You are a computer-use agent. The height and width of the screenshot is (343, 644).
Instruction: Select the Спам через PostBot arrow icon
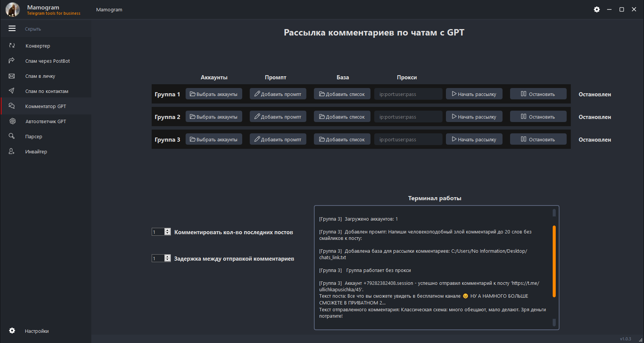point(12,61)
